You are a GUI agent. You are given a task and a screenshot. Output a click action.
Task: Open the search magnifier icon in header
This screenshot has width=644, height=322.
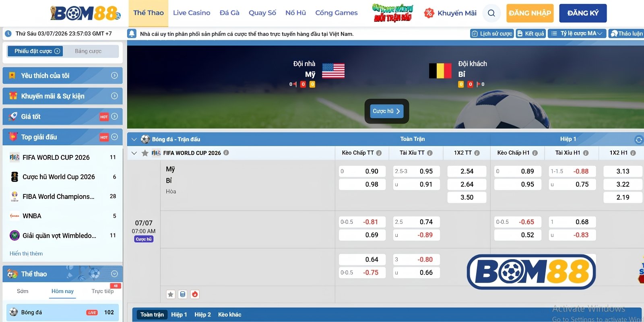491,13
